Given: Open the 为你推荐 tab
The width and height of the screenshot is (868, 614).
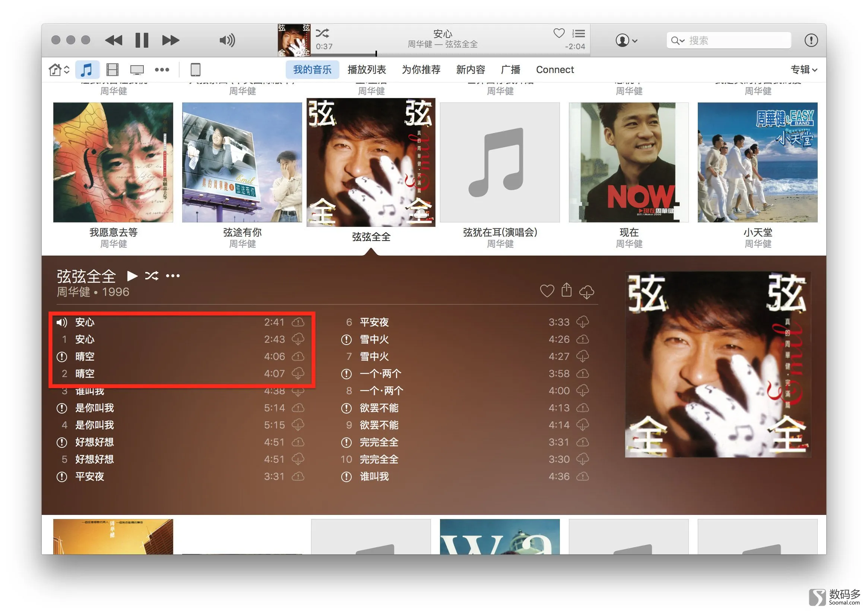Looking at the screenshot, I should (421, 70).
